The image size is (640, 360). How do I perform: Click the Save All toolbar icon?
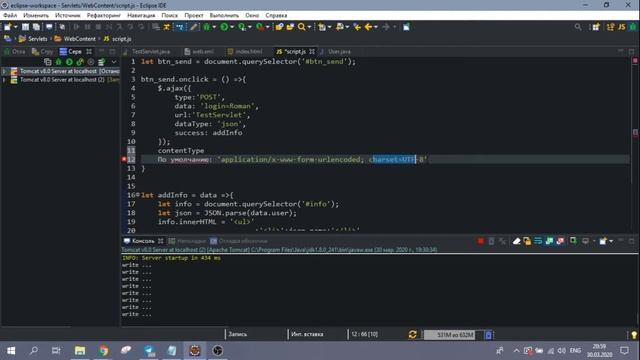click(36, 27)
